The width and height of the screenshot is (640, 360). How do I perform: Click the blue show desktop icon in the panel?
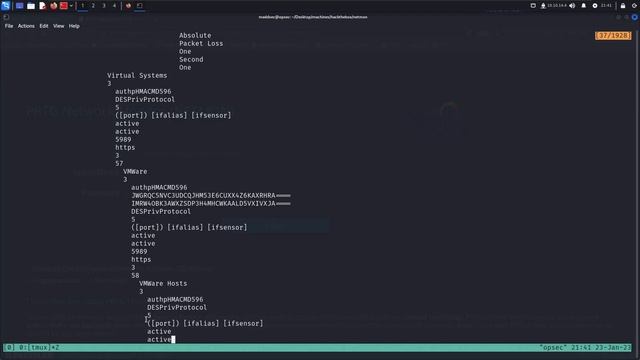(x=19, y=6)
